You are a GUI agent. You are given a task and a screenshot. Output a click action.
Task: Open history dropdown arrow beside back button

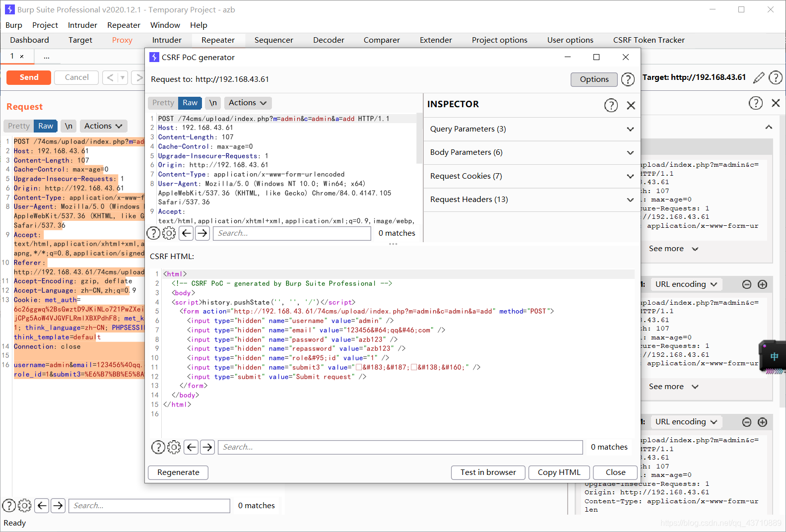pos(123,77)
